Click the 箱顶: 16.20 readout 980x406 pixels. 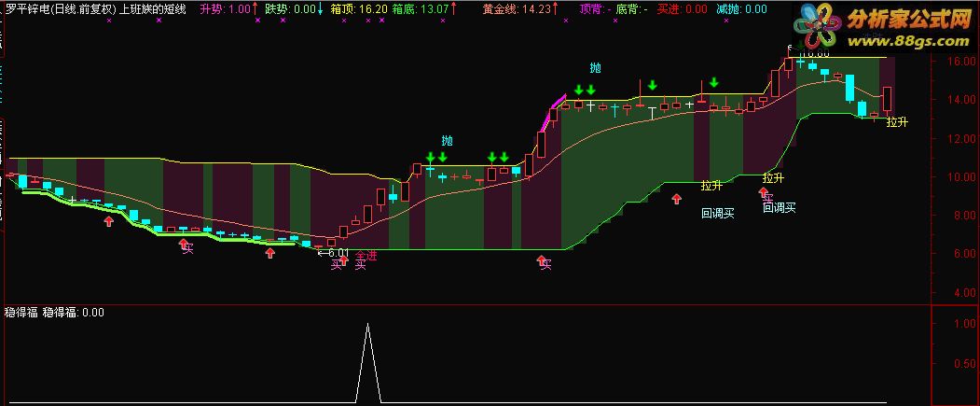[x=359, y=9]
